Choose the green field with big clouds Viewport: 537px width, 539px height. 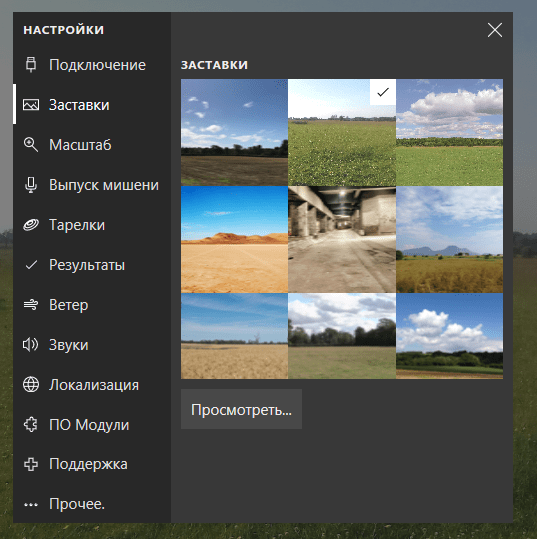point(449,132)
